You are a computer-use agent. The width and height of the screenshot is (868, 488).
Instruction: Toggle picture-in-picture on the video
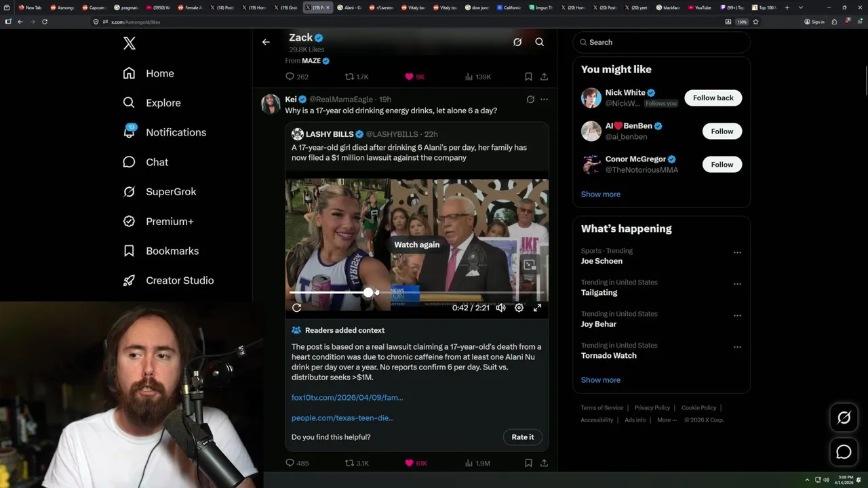[530, 265]
